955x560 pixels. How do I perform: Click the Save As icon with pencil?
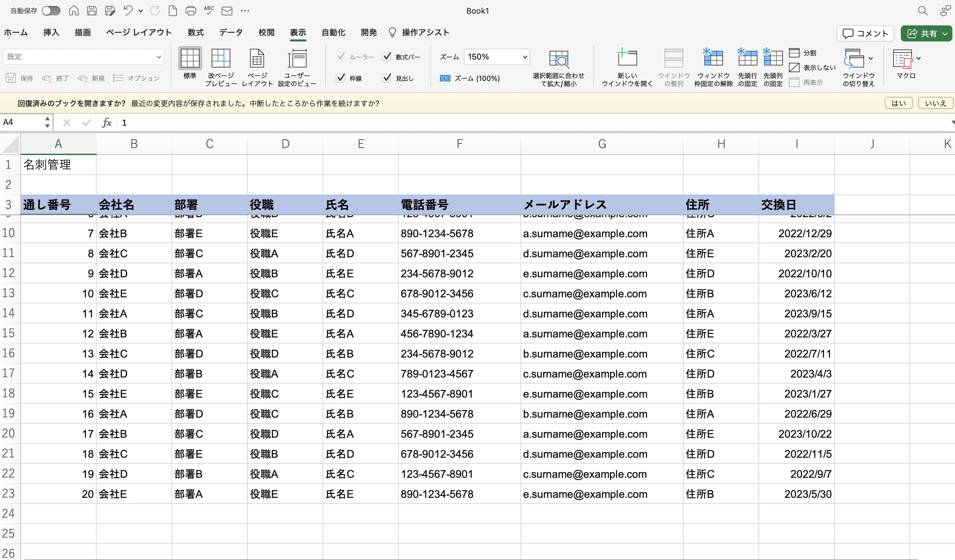click(x=110, y=11)
